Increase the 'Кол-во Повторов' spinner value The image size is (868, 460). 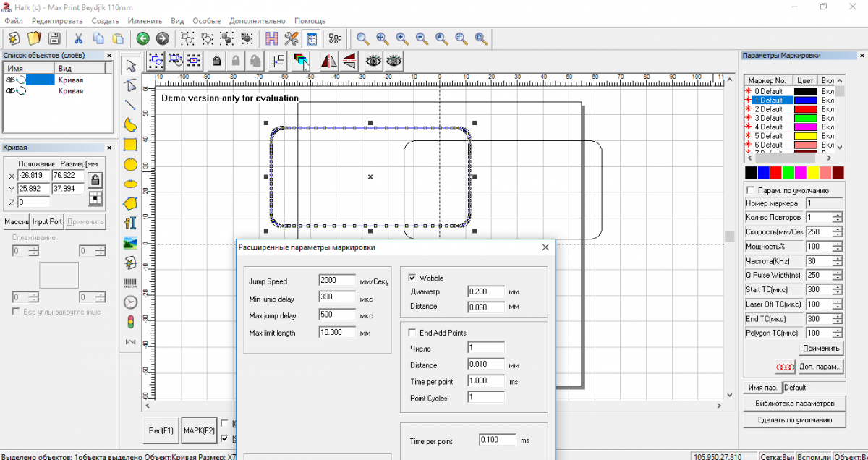pos(837,215)
